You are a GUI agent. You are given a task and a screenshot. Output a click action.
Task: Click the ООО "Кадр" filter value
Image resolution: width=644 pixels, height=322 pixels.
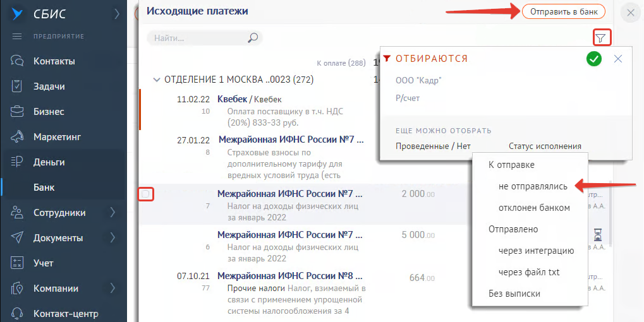(x=418, y=80)
